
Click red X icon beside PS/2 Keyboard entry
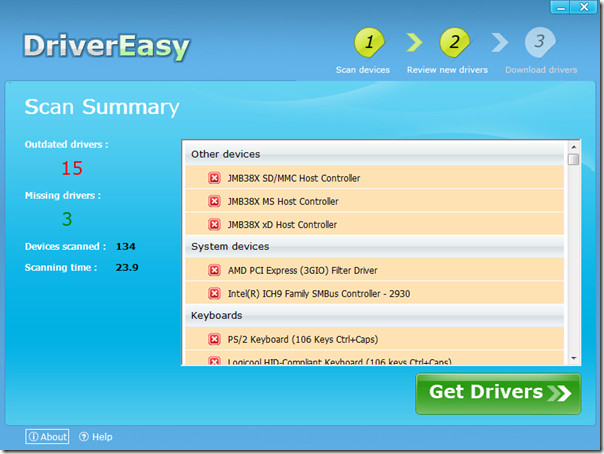pos(214,339)
